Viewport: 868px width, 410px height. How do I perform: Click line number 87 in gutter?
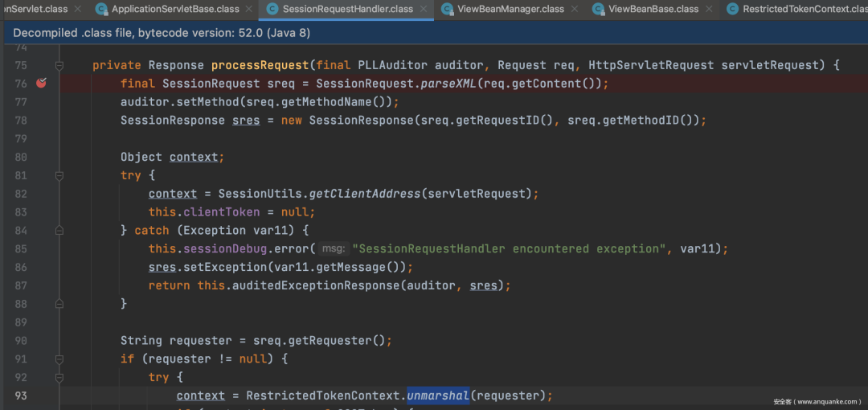click(20, 285)
